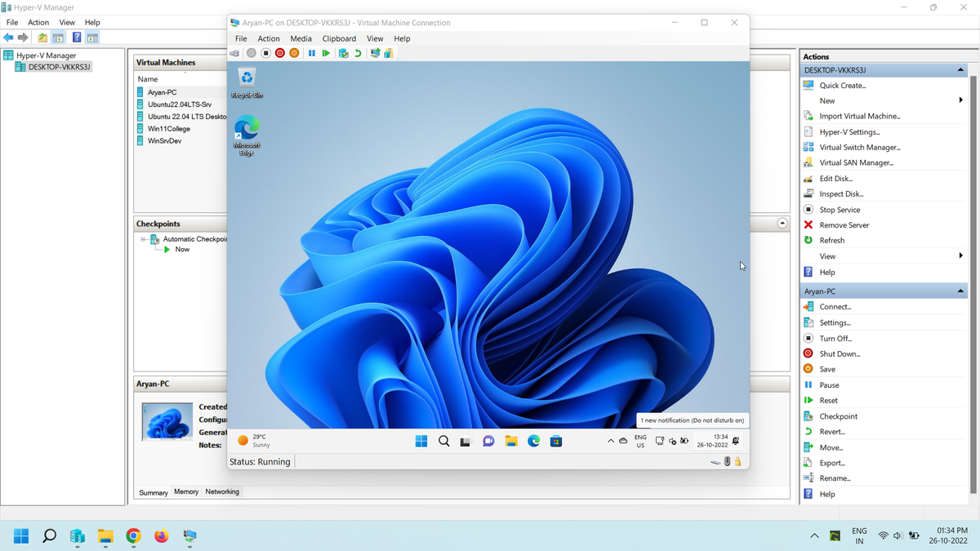Viewport: 980px width, 551px height.
Task: Open View menu in Hyper-V Manager
Action: click(x=67, y=22)
